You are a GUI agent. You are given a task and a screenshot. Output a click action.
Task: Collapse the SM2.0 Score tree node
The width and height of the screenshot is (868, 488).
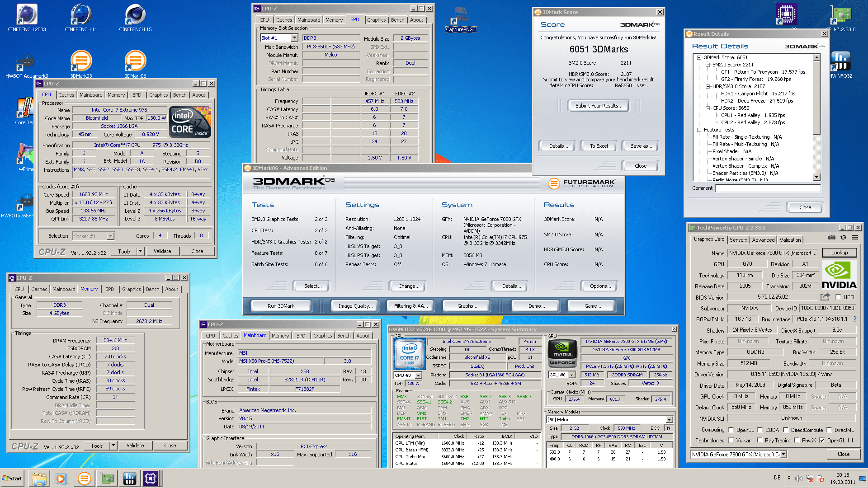[708, 65]
